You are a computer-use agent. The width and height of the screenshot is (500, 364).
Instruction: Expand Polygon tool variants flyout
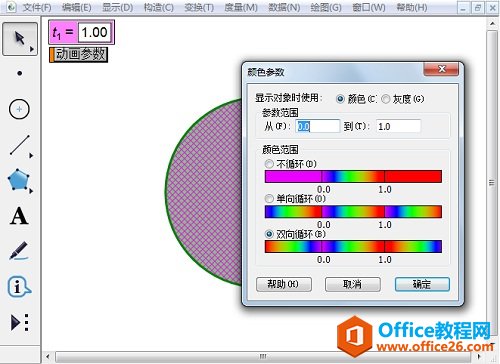coord(31,191)
